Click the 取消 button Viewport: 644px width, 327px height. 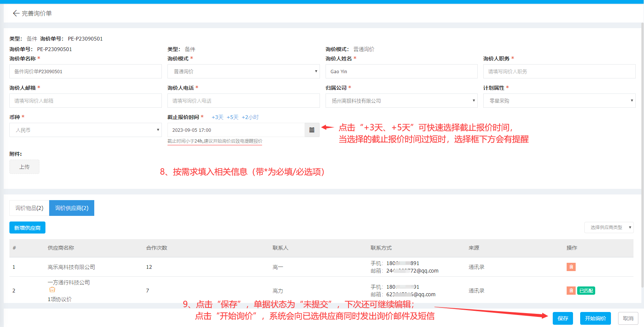click(628, 318)
